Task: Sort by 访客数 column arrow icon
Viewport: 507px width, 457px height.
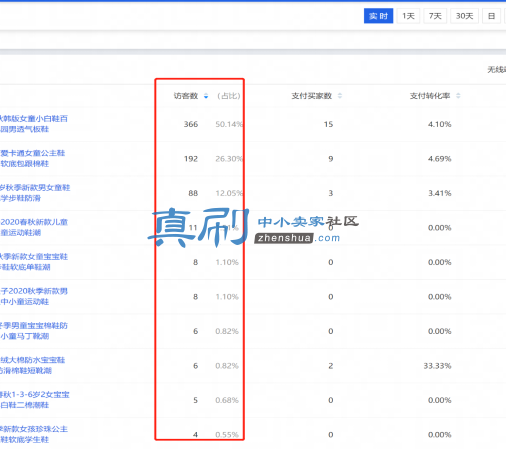Action: (206, 96)
